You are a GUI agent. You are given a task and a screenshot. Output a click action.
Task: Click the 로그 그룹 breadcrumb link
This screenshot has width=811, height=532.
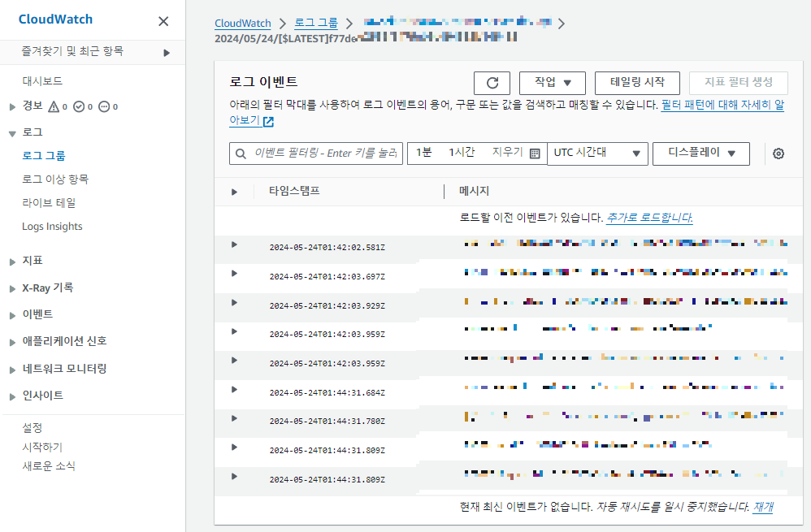[316, 24]
